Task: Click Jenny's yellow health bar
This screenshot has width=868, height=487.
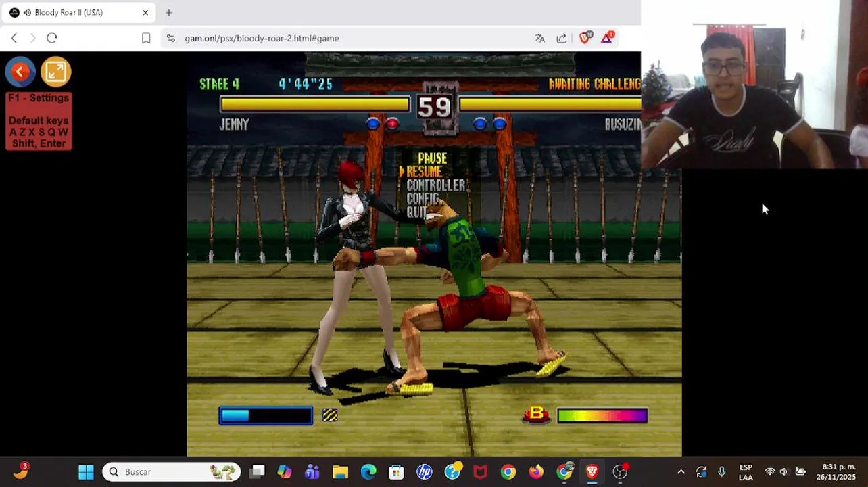Action: pos(314,104)
